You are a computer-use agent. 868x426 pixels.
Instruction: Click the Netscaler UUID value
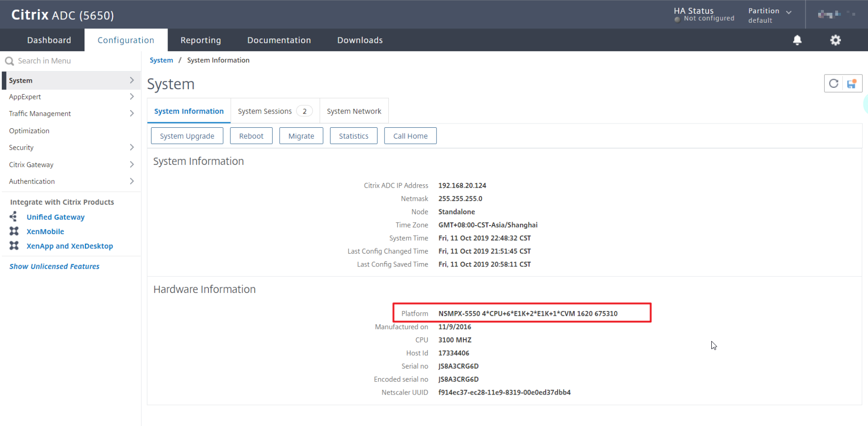coord(504,393)
